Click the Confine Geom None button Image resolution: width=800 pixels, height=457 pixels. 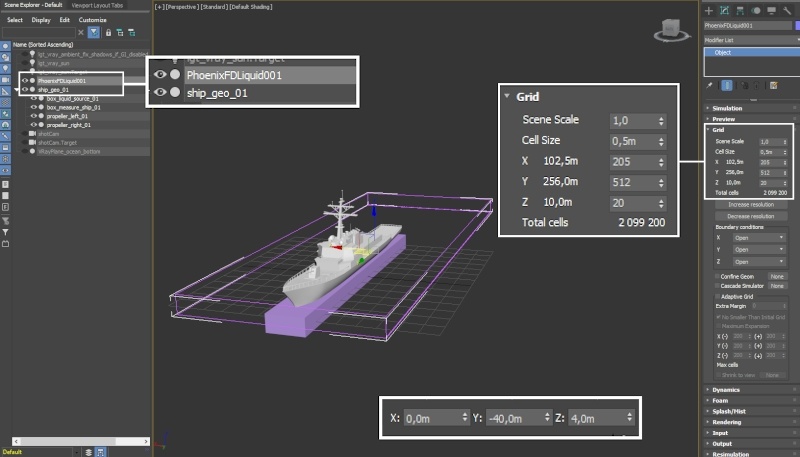click(x=777, y=276)
